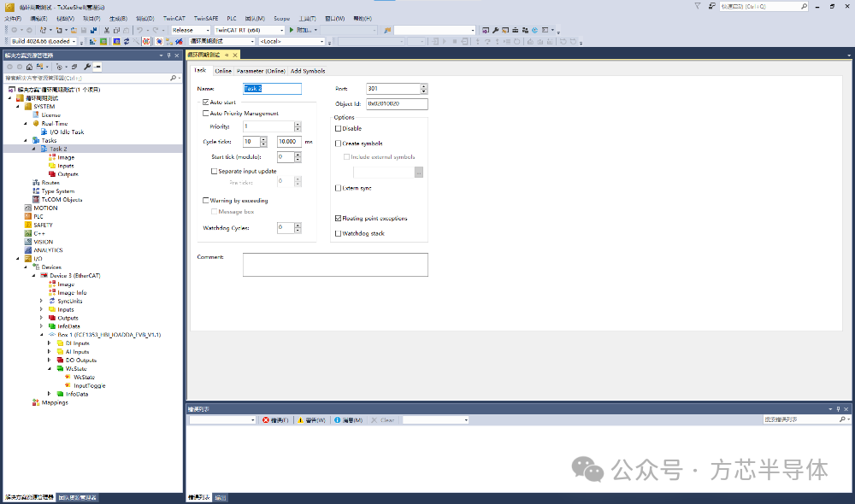Viewport: 855px width, 504px height.
Task: Open the PLC menu
Action: [x=232, y=19]
